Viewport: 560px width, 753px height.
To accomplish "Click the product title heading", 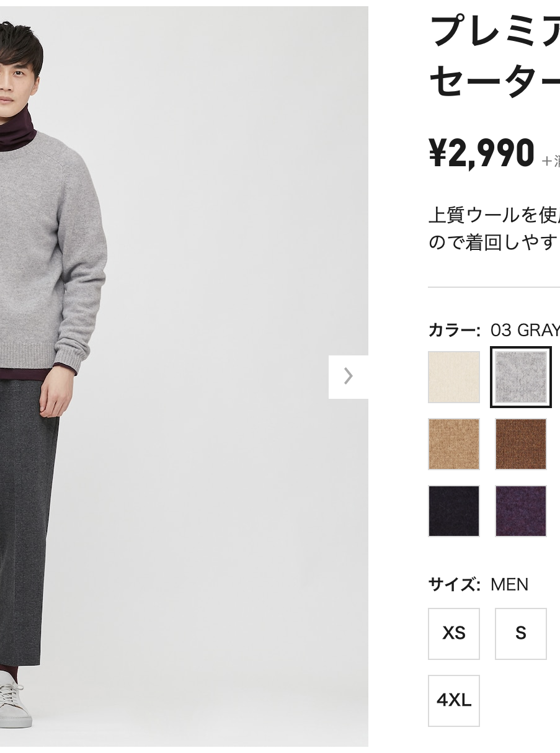I will coord(494,56).
